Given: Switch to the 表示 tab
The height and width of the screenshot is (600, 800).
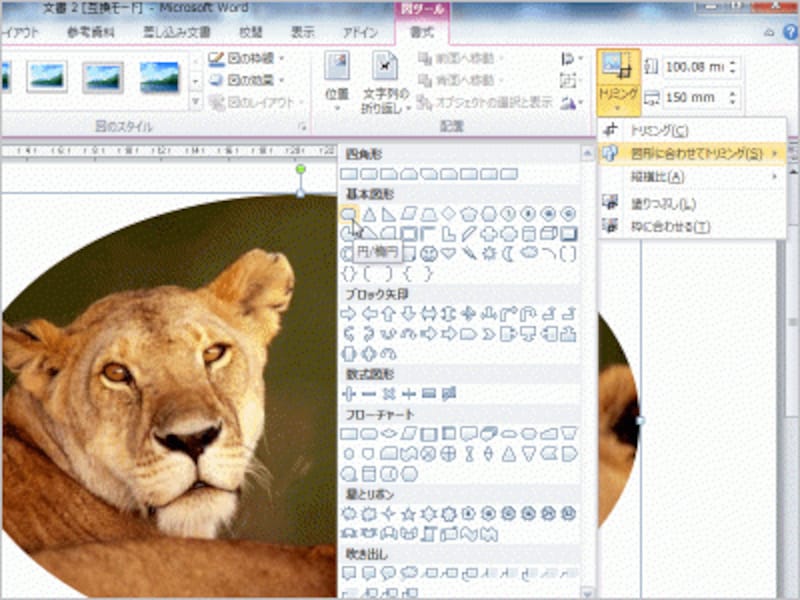Looking at the screenshot, I should 303,32.
